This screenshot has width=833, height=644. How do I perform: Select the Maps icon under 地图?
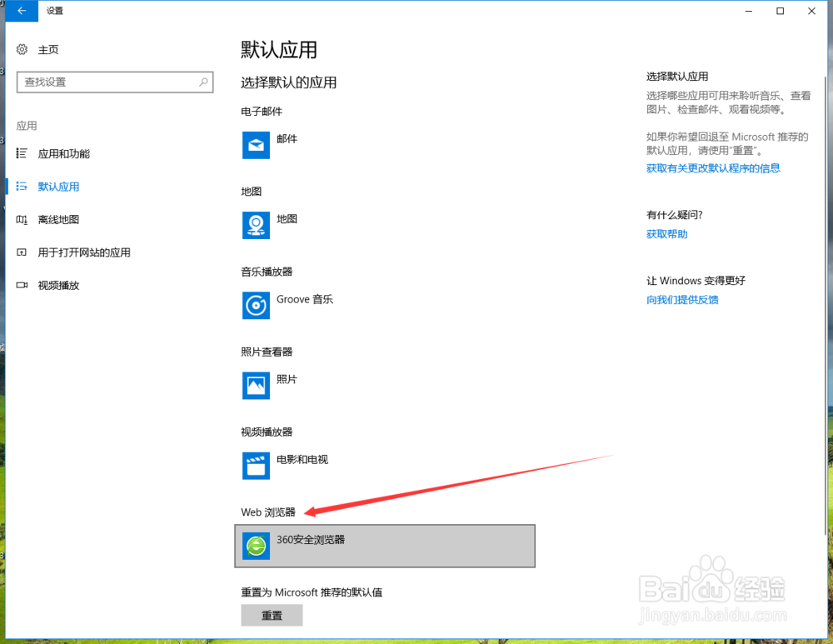point(256,225)
